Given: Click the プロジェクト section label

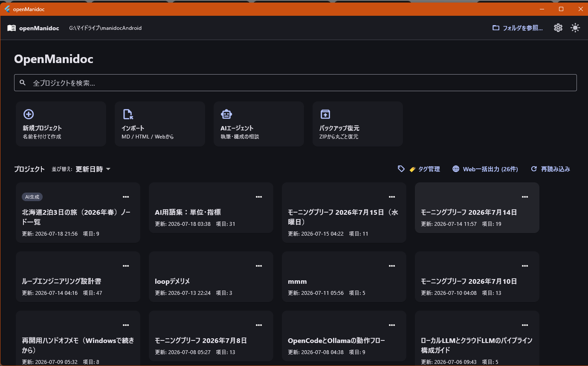Looking at the screenshot, I should click(x=29, y=169).
